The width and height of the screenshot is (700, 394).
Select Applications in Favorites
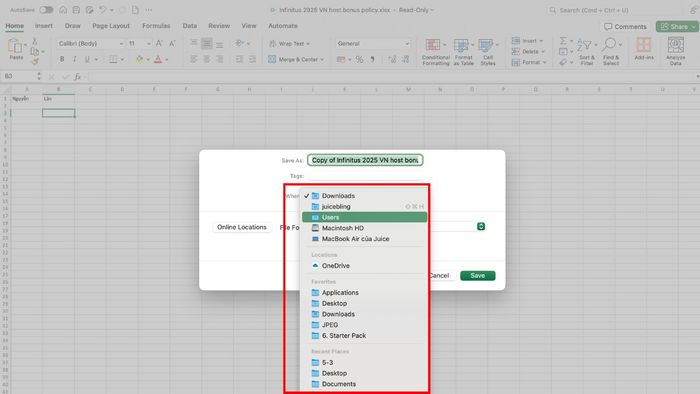point(364,293)
